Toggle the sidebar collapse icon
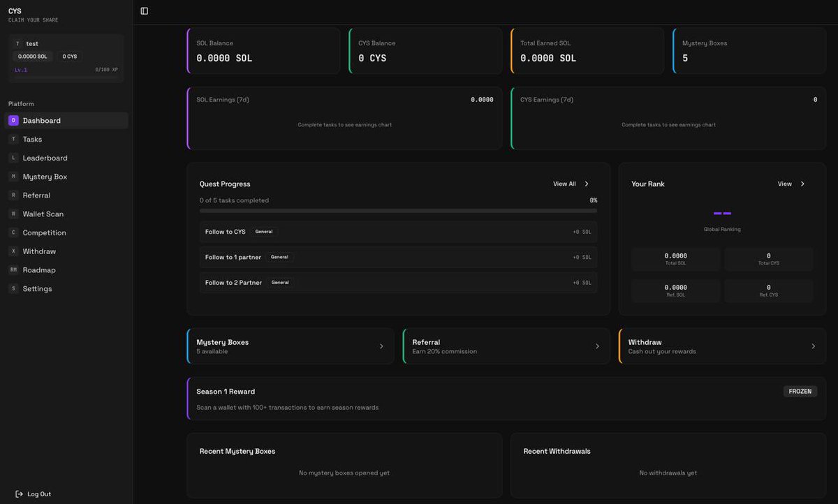The height and width of the screenshot is (504, 838). 145,11
